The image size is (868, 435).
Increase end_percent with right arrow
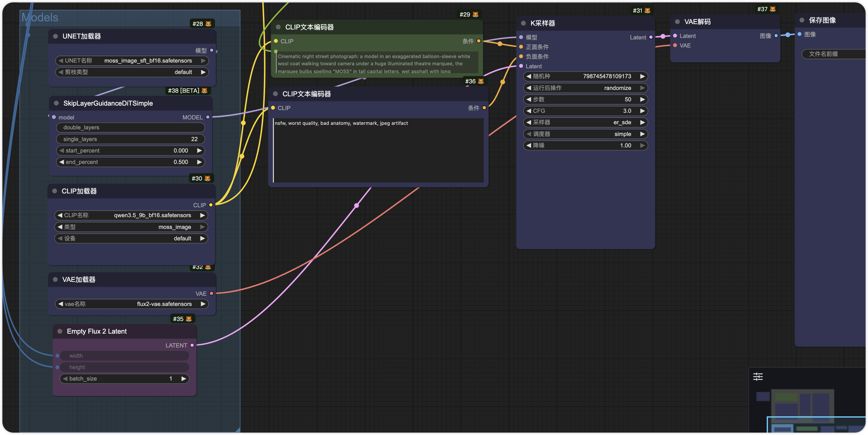coord(200,162)
